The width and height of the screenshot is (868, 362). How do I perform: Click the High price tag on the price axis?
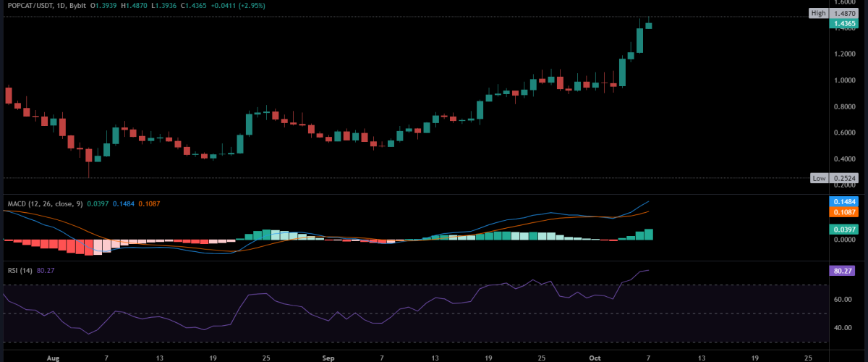pos(818,13)
